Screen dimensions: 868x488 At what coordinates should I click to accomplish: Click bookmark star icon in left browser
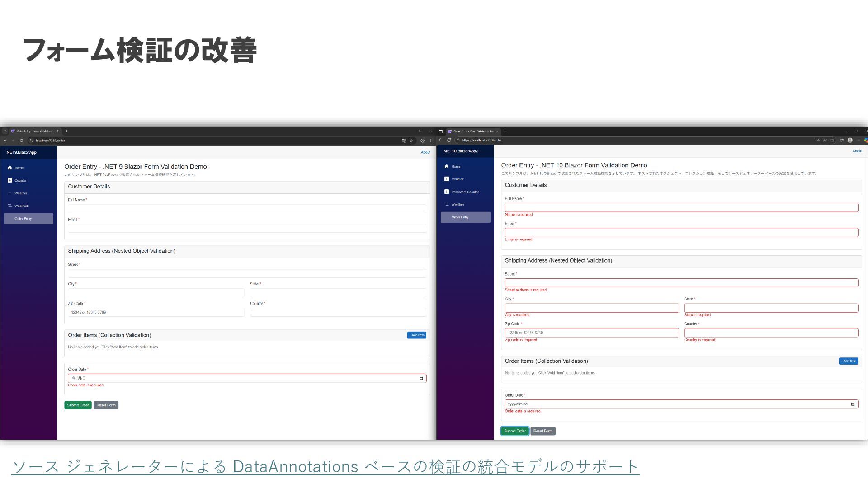411,141
